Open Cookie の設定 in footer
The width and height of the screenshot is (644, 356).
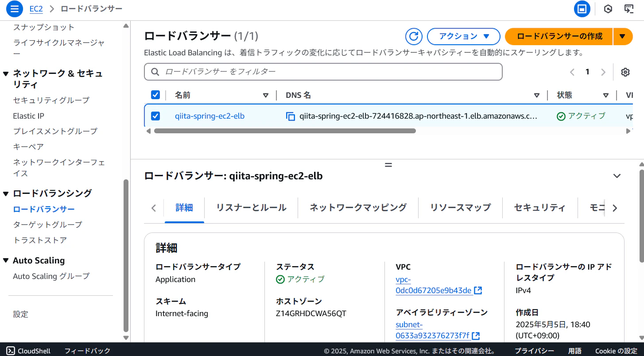(x=616, y=351)
